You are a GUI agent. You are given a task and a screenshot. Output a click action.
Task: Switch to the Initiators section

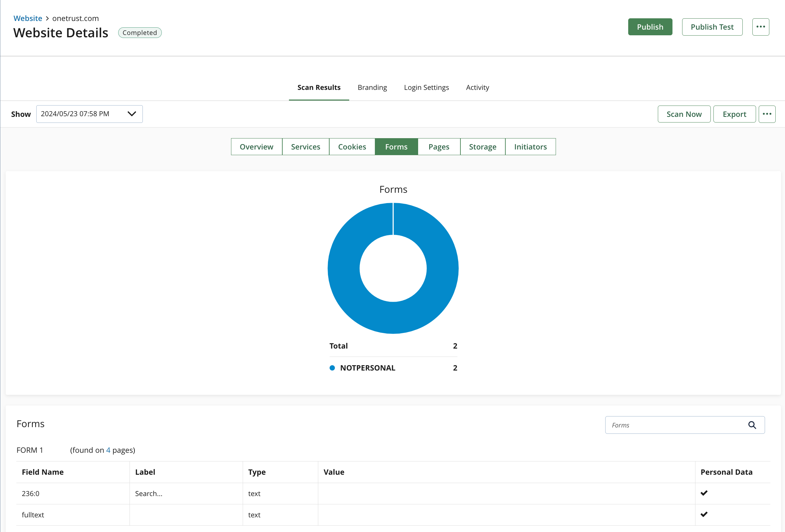[530, 146]
